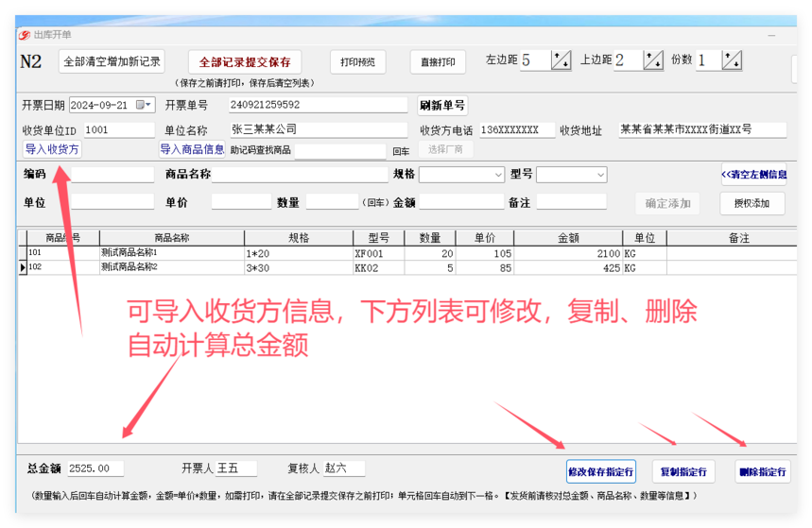
Task: Click 导入商品信息 link
Action: (x=192, y=149)
